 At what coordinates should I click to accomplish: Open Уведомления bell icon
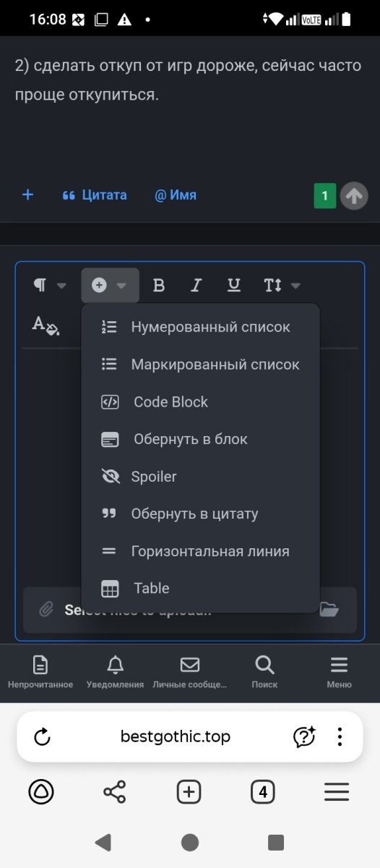click(x=115, y=665)
